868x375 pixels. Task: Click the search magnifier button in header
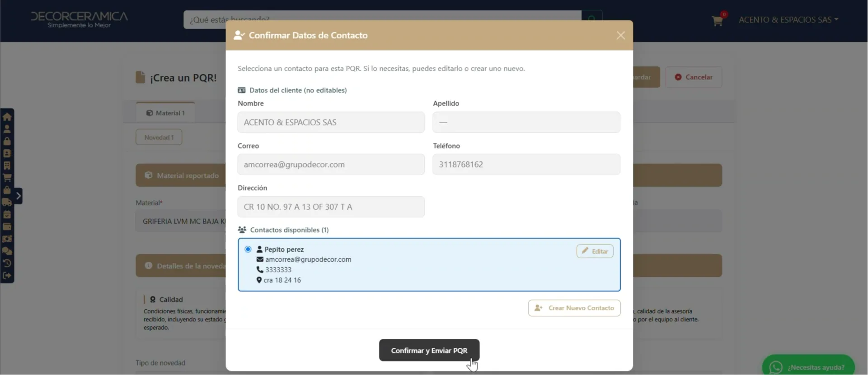coord(591,19)
